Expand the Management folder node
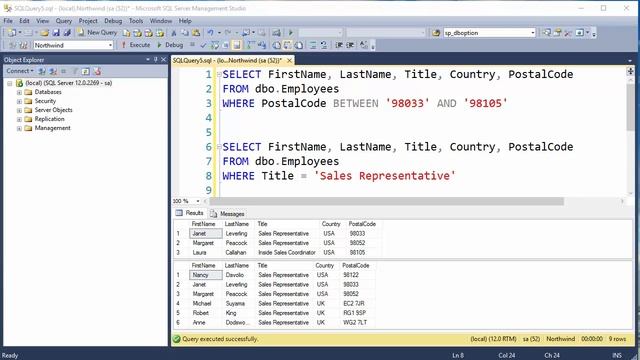 point(19,128)
